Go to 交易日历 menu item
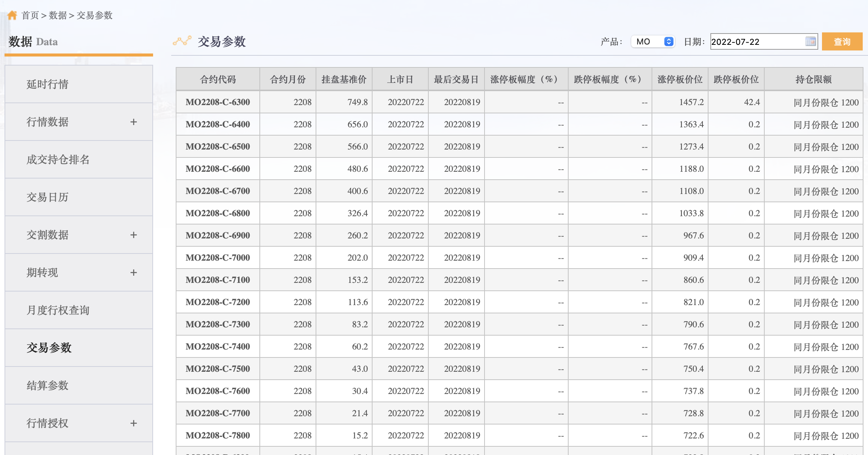Viewport: 868px width, 455px height. click(x=48, y=197)
